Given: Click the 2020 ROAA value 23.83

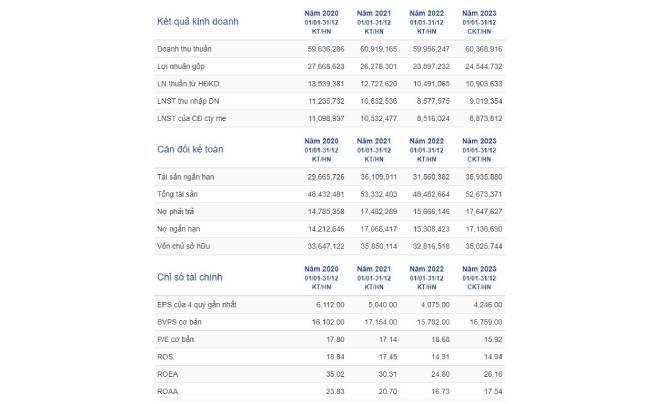Looking at the screenshot, I should (x=335, y=391).
